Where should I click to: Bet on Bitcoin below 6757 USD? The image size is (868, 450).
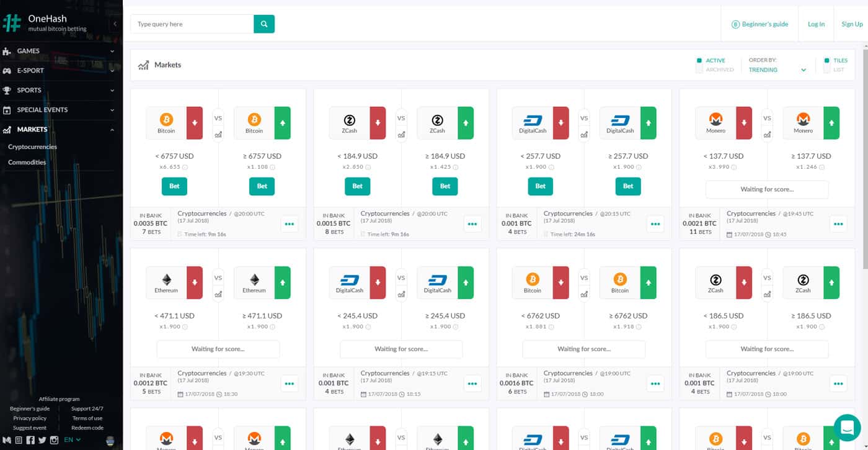point(174,186)
